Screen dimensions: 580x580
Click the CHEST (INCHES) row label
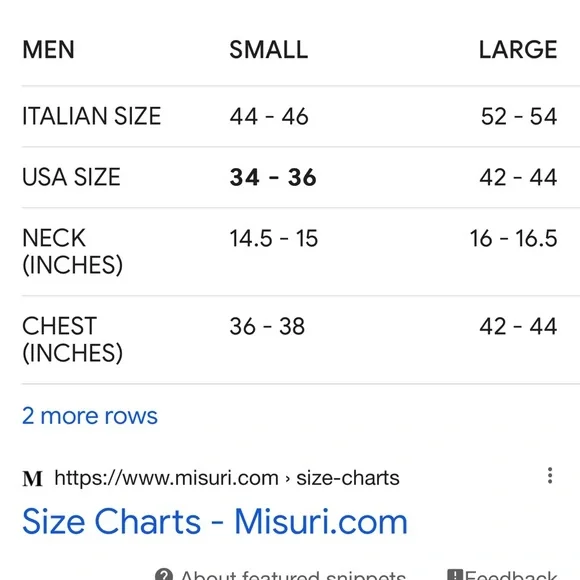[72, 340]
